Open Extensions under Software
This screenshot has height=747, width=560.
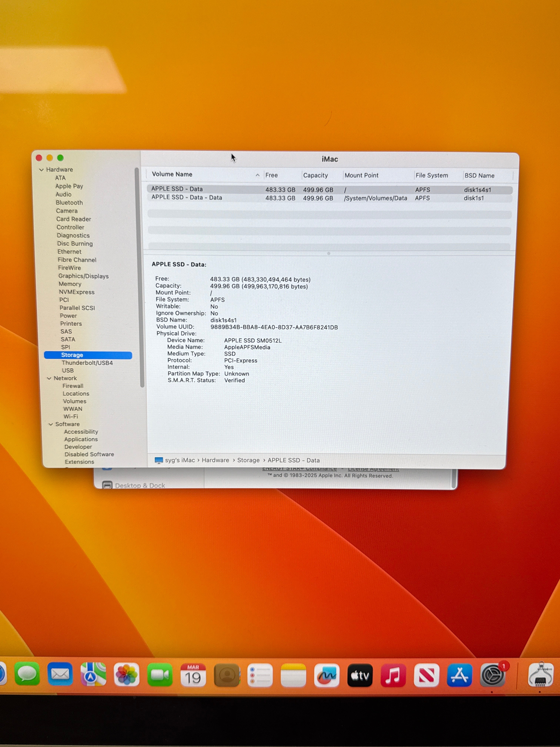point(80,462)
